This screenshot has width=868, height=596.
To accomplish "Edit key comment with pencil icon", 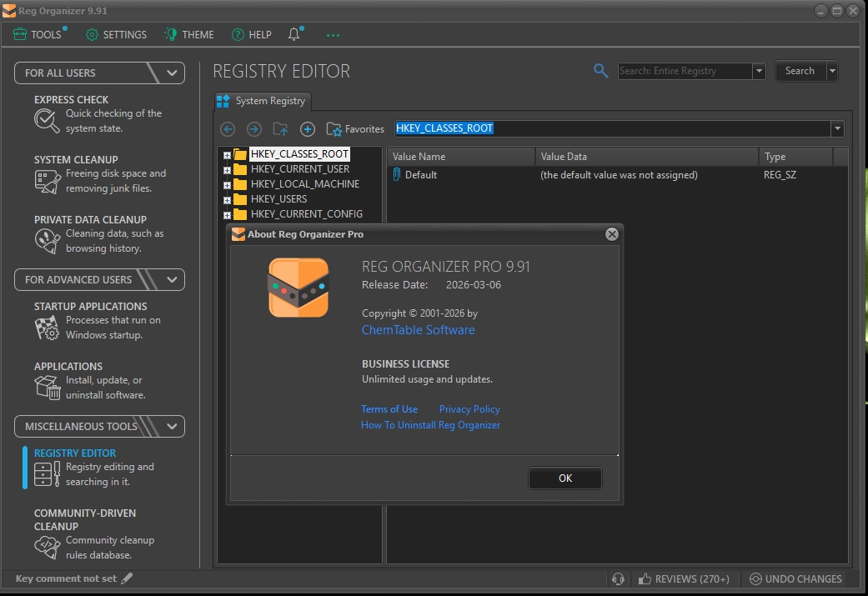I will (x=127, y=578).
